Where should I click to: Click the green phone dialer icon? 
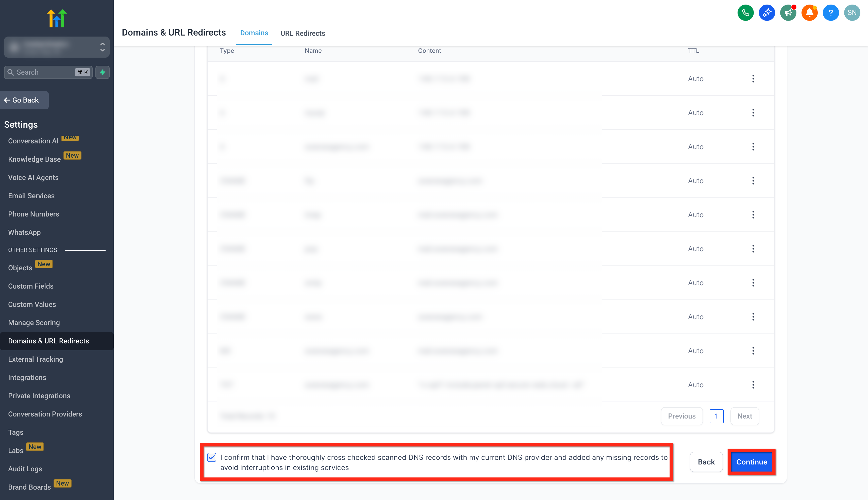coord(745,13)
